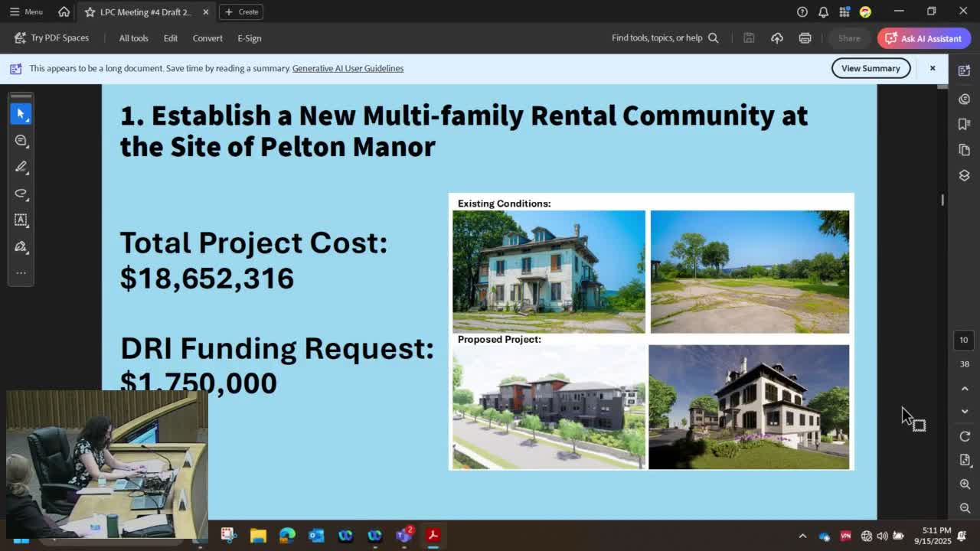
Task: Open the Edit menu item
Action: tap(170, 38)
